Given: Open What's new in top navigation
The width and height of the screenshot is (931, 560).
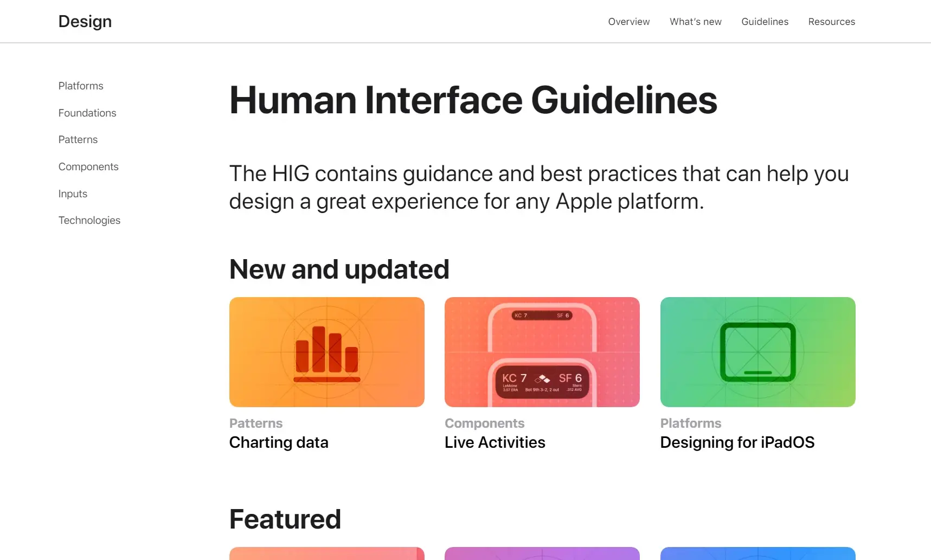Looking at the screenshot, I should click(696, 22).
